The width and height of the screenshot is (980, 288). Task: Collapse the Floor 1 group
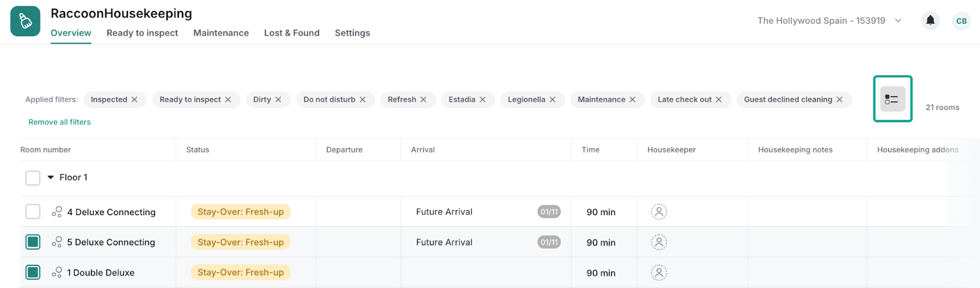point(51,178)
